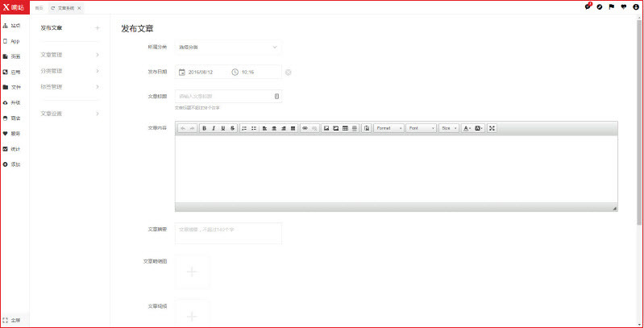The width and height of the screenshot is (644, 328).
Task: Click the insert table icon in editor
Action: [346, 128]
